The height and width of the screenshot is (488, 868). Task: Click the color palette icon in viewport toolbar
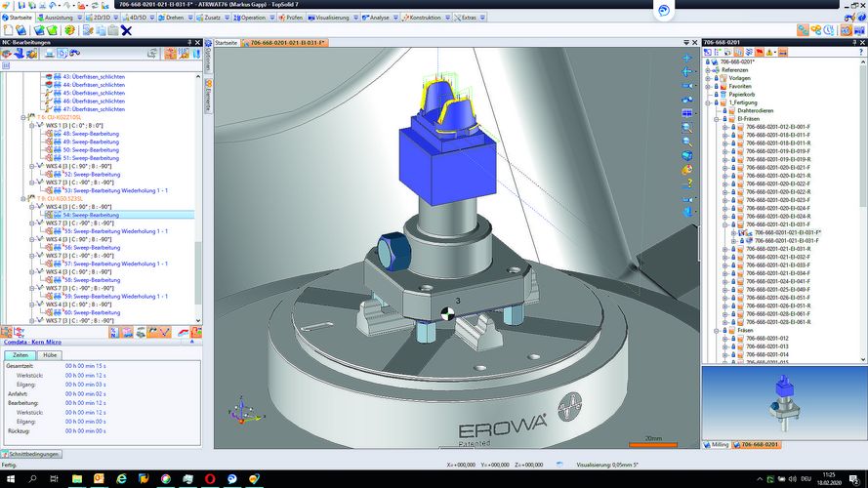tap(687, 170)
